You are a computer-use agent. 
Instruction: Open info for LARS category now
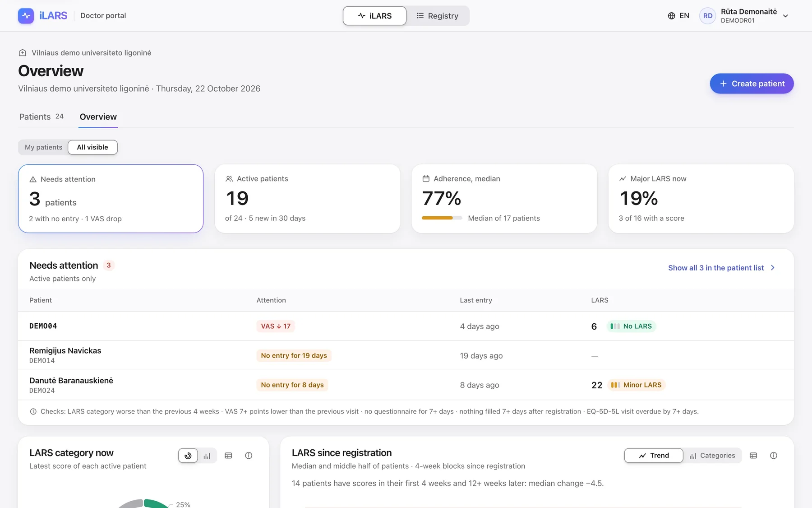[249, 456]
